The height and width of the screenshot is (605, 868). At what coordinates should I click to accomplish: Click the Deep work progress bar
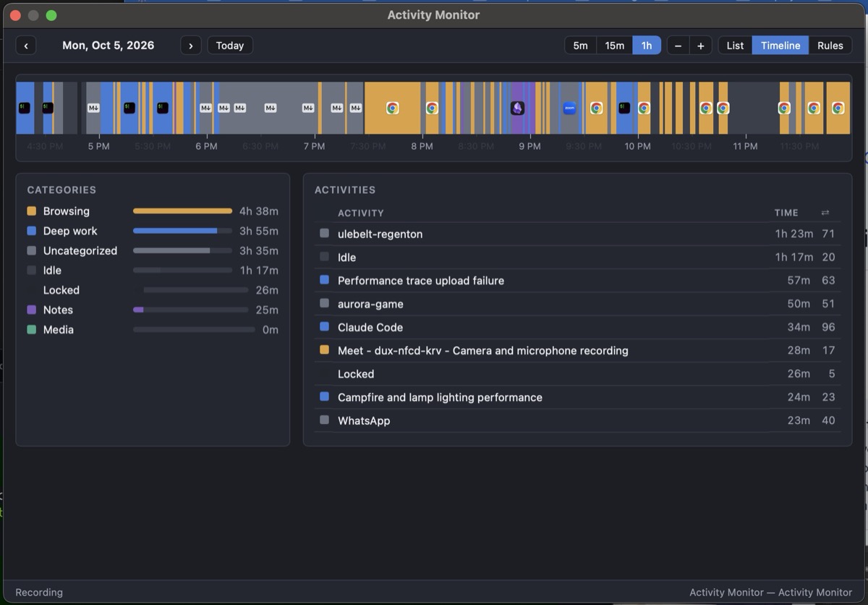pyautogui.click(x=182, y=231)
